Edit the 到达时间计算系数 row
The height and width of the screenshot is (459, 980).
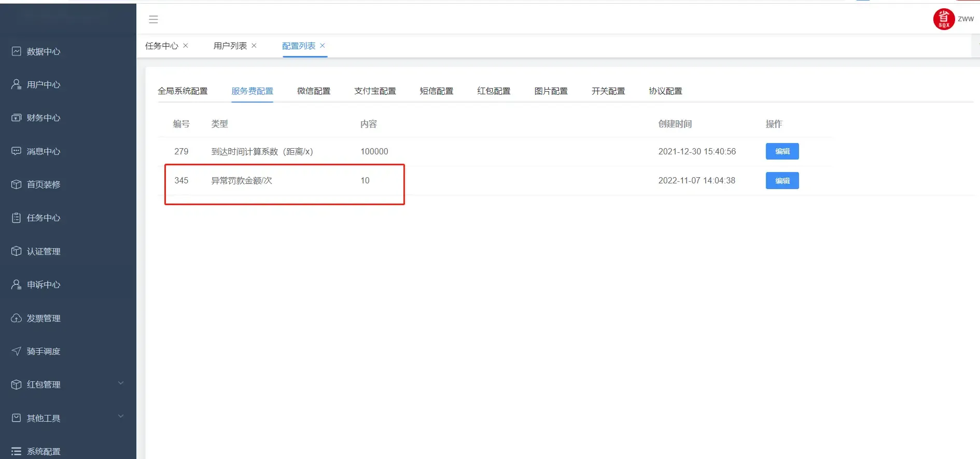point(782,151)
